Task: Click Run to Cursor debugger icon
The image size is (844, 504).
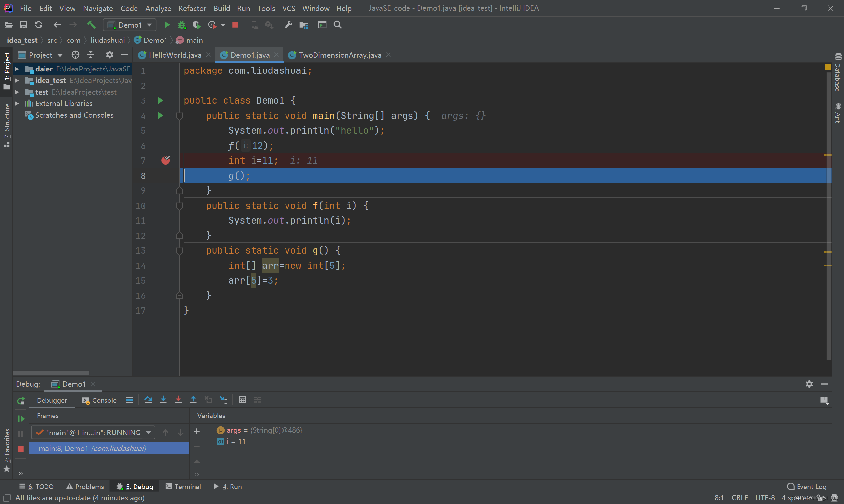Action: click(x=223, y=400)
